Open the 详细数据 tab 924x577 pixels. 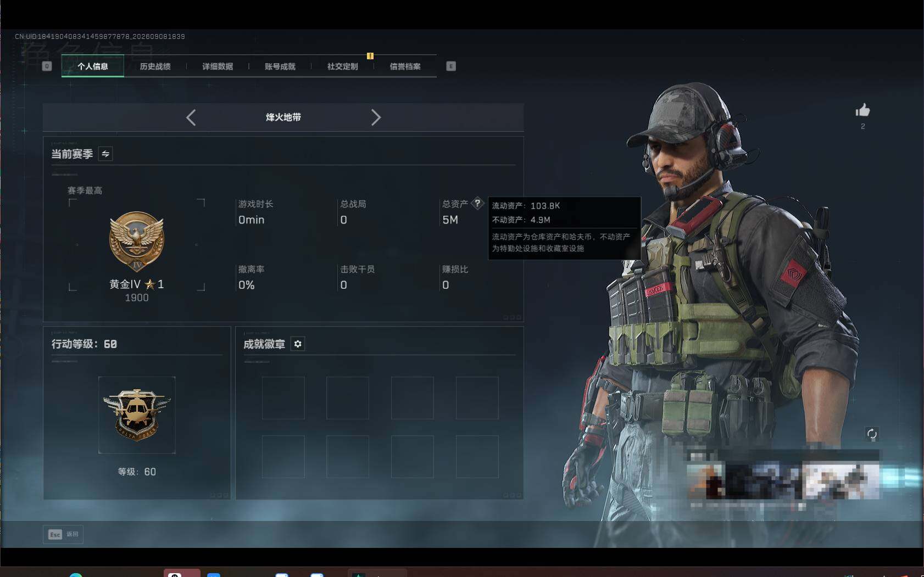pos(218,66)
